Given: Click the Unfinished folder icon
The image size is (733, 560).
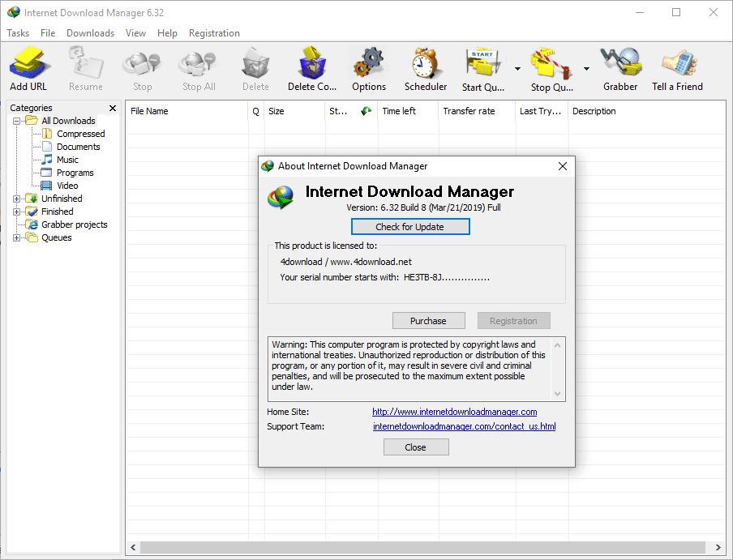Looking at the screenshot, I should (32, 199).
